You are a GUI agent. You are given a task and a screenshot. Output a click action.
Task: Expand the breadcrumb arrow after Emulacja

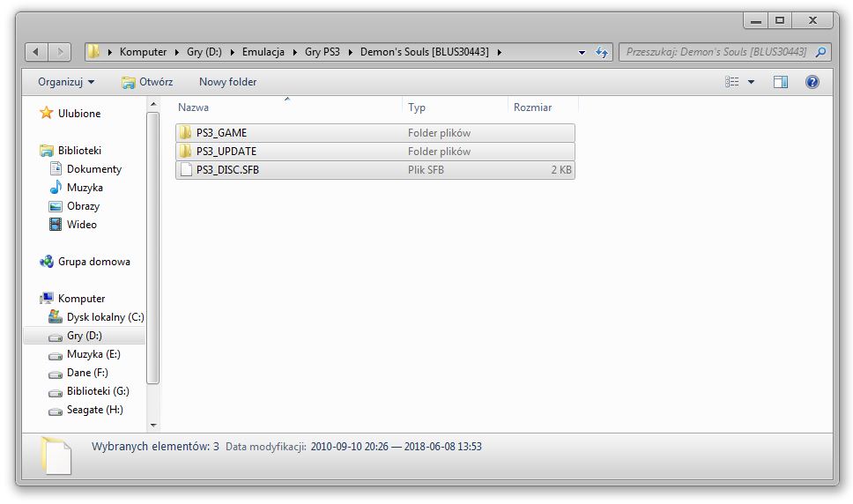tap(295, 52)
